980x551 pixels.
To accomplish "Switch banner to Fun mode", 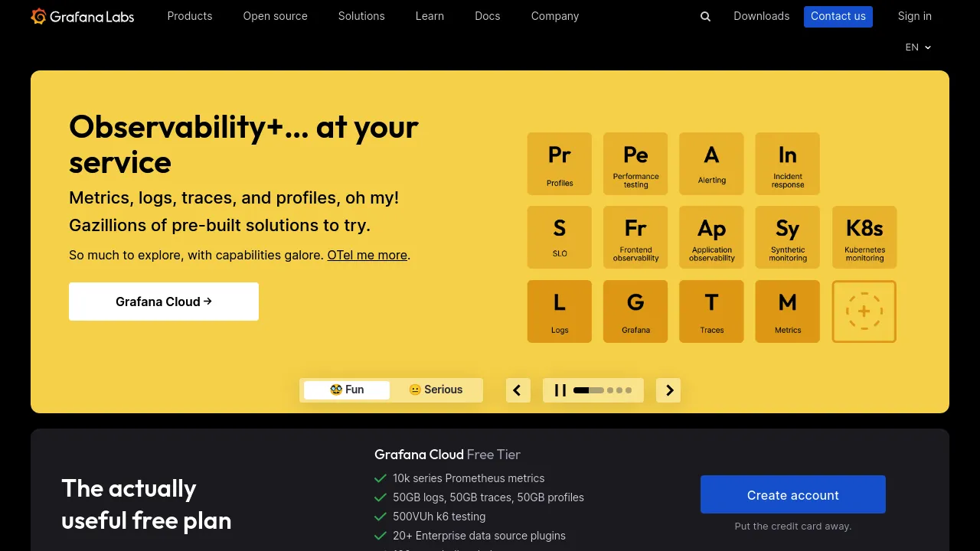I will point(347,390).
